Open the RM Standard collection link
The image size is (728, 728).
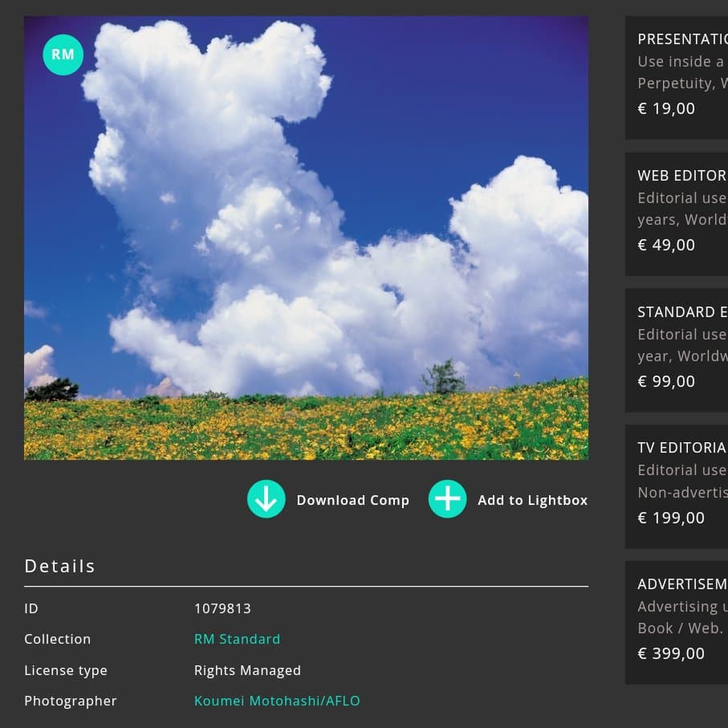coord(237,639)
